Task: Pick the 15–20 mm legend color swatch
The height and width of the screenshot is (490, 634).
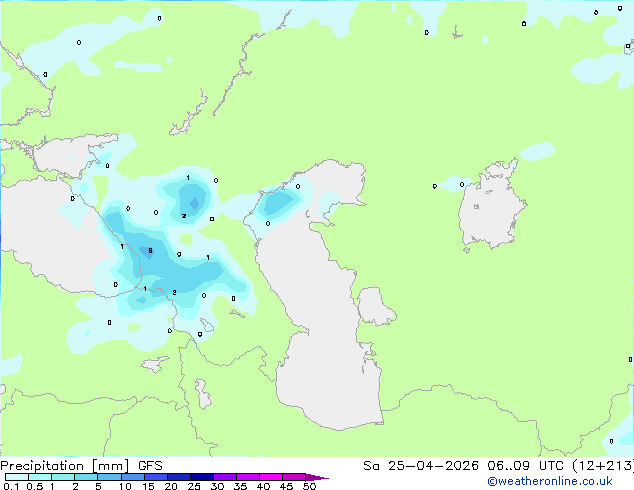Action: 155,477
